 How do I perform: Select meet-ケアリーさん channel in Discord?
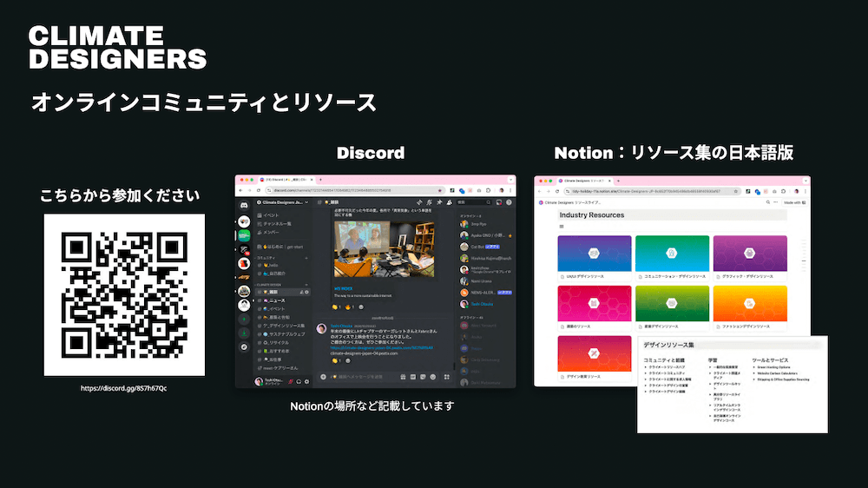tap(278, 368)
